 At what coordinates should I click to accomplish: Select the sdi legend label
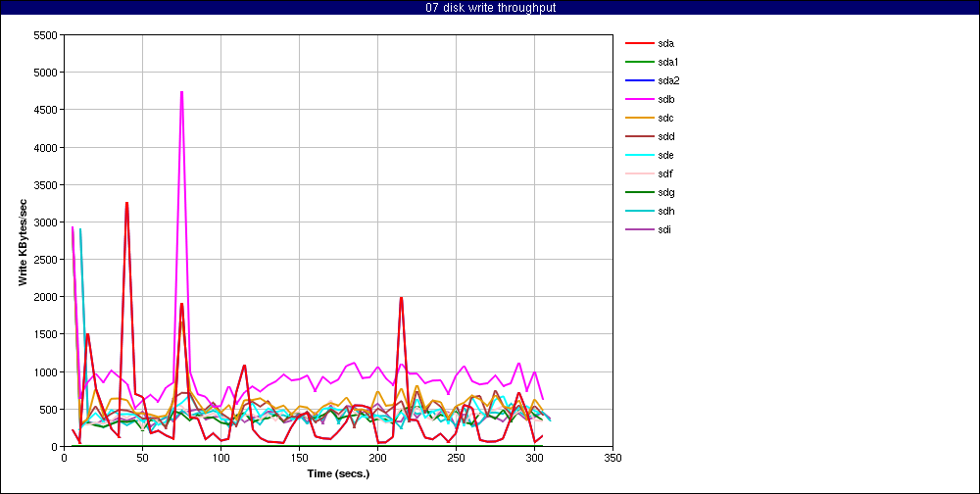664,230
